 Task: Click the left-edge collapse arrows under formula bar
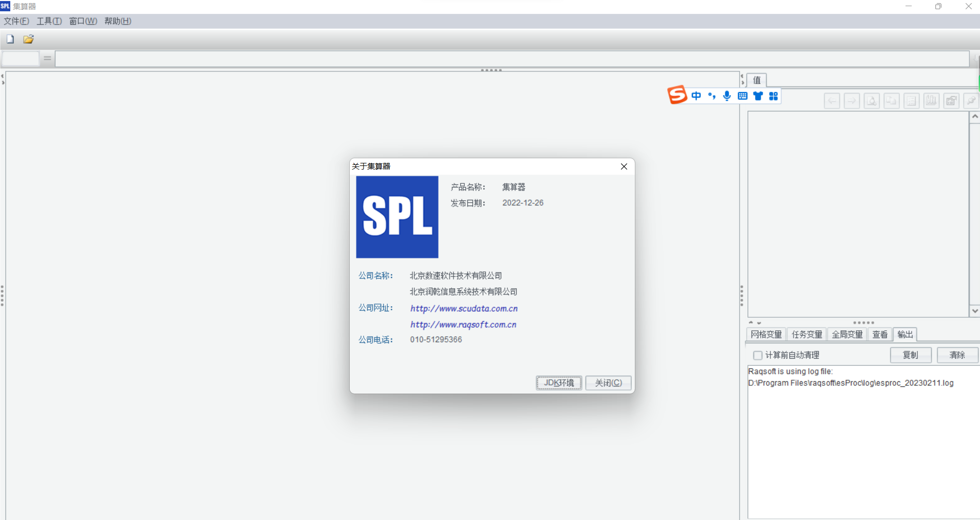click(3, 79)
